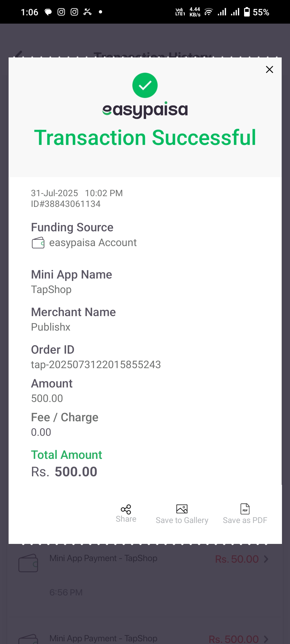
Task: Tap the transaction ID#38843061134 text
Action: [x=66, y=204]
